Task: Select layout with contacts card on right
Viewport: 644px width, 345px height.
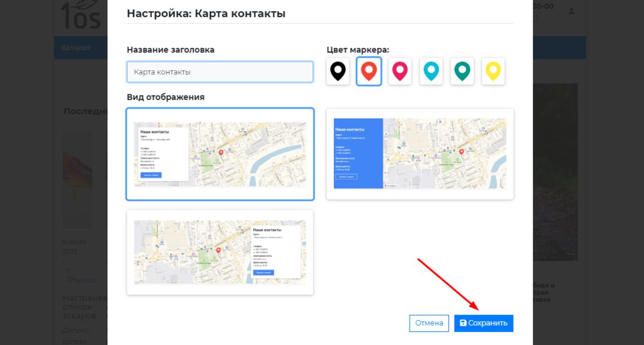Action: click(x=220, y=253)
